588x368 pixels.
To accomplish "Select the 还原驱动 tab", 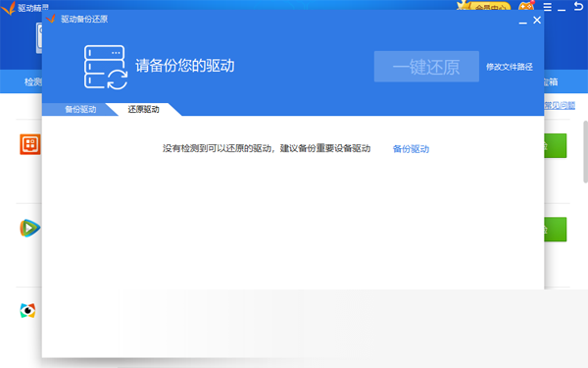I will click(x=143, y=109).
